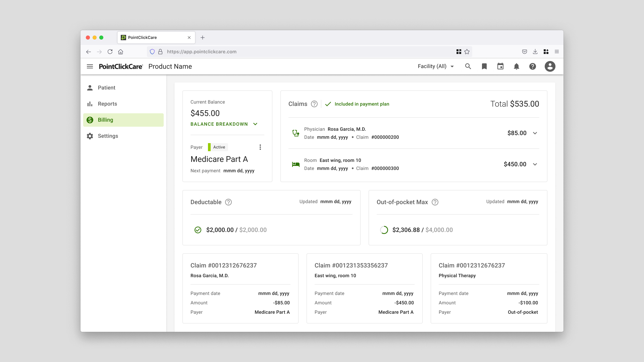Click the browser address bar URL
The image size is (644, 362).
201,52
